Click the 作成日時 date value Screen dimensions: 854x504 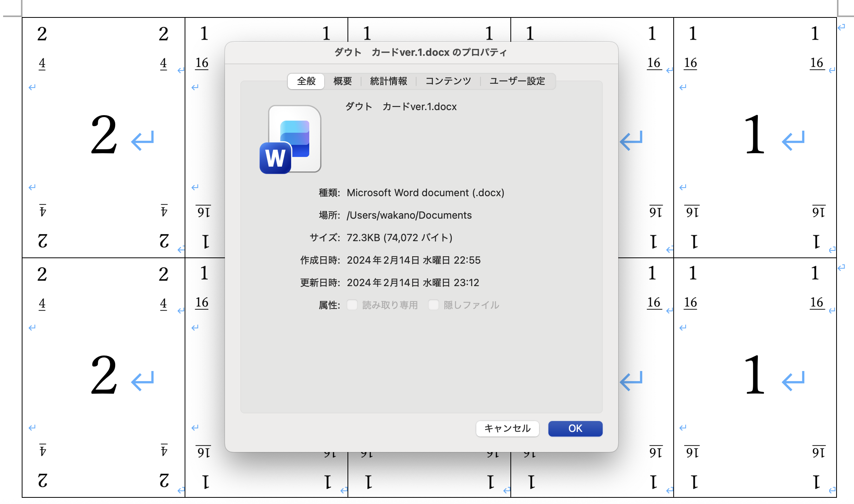[413, 260]
